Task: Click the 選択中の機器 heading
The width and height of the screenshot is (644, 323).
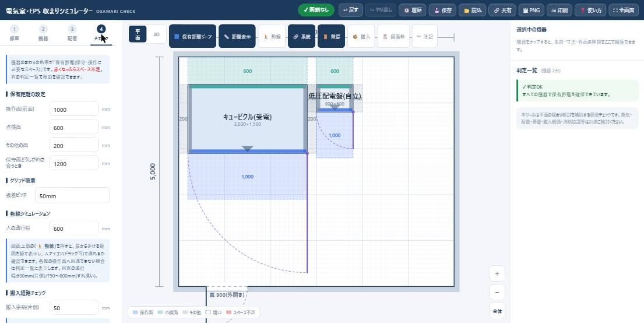Action: [532, 30]
